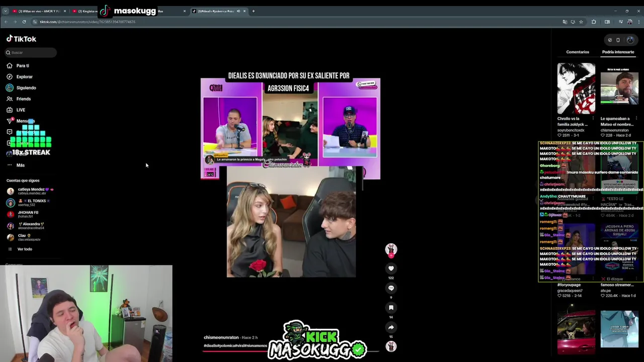The image size is (644, 362).
Task: Mute the TikTok tab audio icon
Action: click(238, 11)
